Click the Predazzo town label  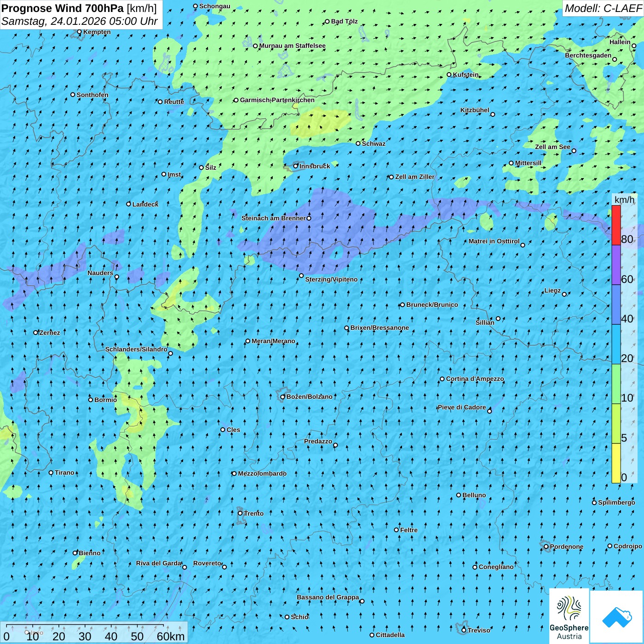(318, 441)
